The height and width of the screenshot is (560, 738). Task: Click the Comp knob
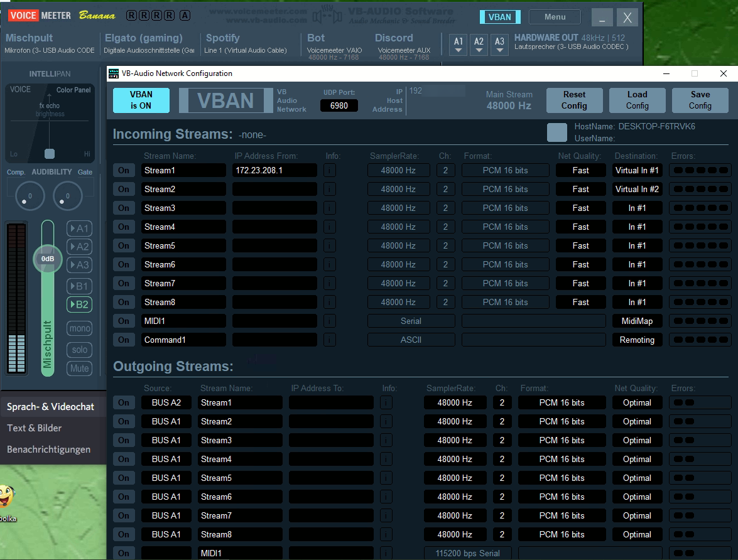[x=30, y=196]
